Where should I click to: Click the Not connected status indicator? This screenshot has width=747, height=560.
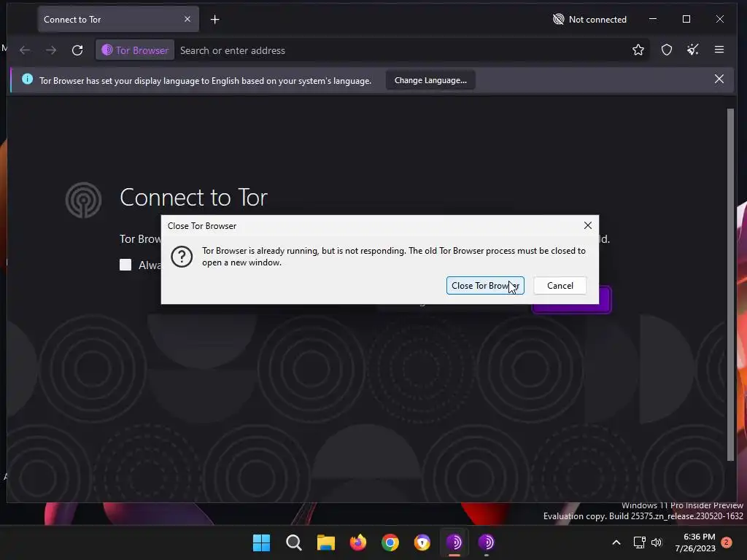coord(589,20)
